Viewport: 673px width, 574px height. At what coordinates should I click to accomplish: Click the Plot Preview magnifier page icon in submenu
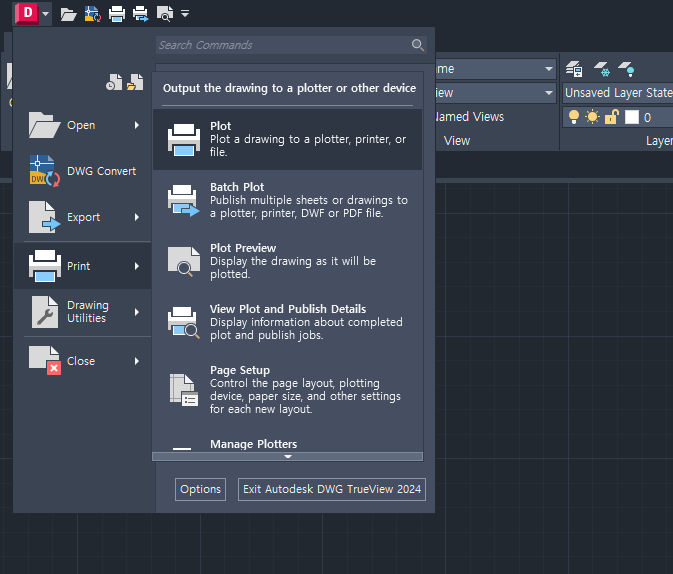pyautogui.click(x=184, y=261)
